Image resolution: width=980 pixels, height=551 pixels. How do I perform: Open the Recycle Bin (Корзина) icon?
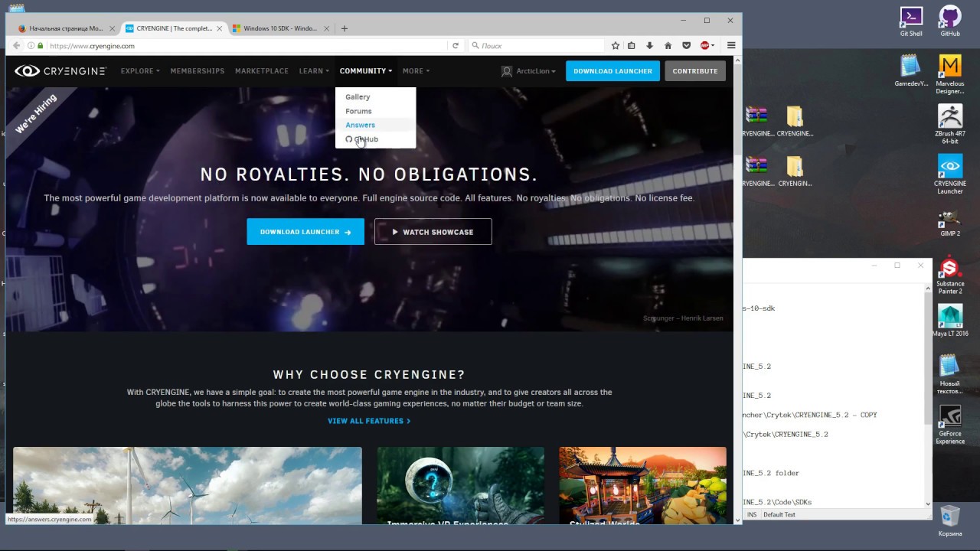point(950,520)
